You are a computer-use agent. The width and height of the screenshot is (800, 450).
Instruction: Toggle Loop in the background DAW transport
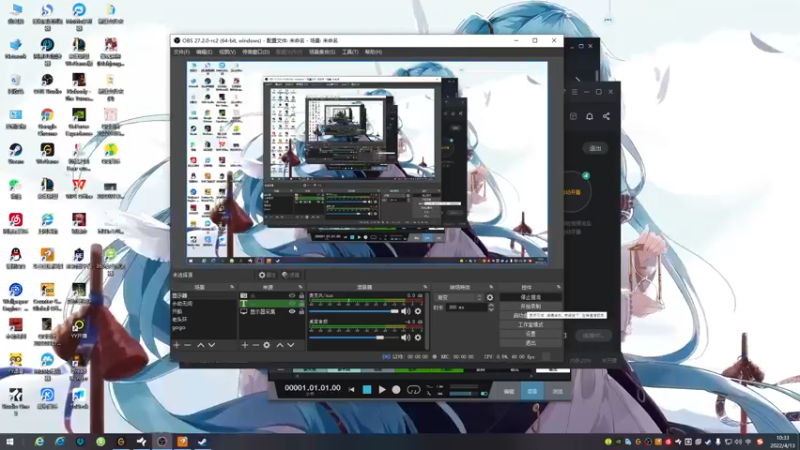[x=413, y=390]
